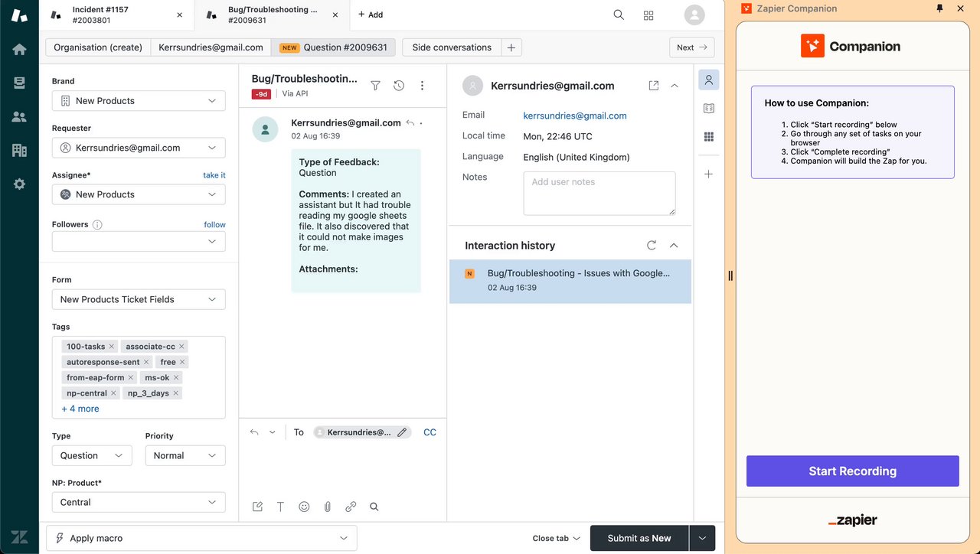Refresh the interaction history

pyautogui.click(x=652, y=246)
